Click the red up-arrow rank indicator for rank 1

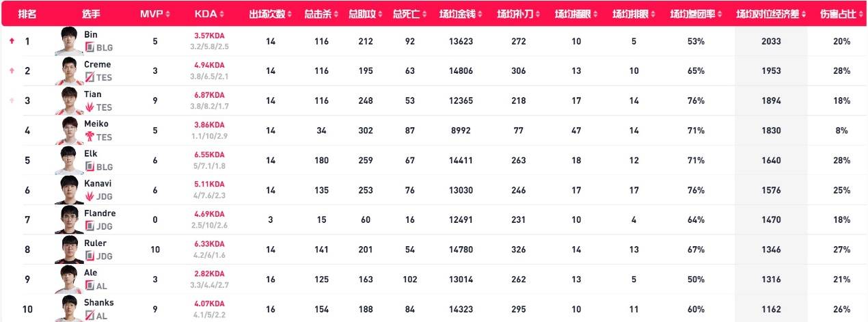point(11,41)
